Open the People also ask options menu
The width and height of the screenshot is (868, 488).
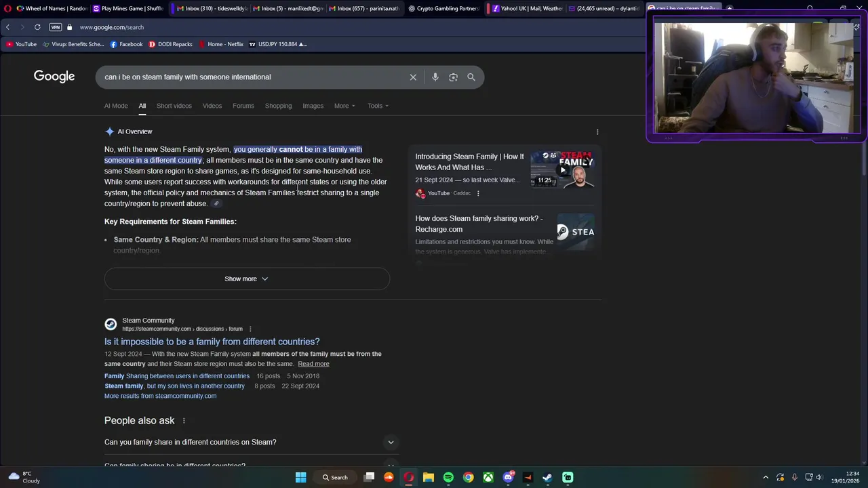(183, 421)
